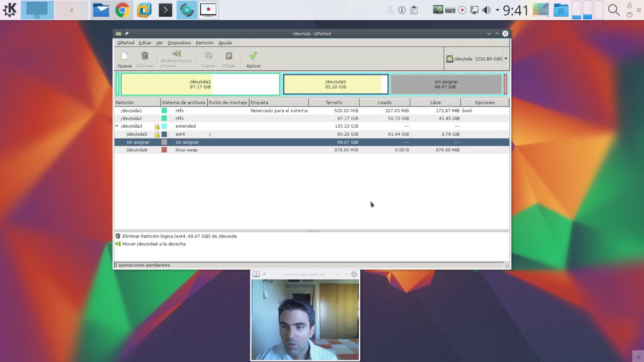Select the 'sin asignar' block in the disk map

[x=446, y=84]
